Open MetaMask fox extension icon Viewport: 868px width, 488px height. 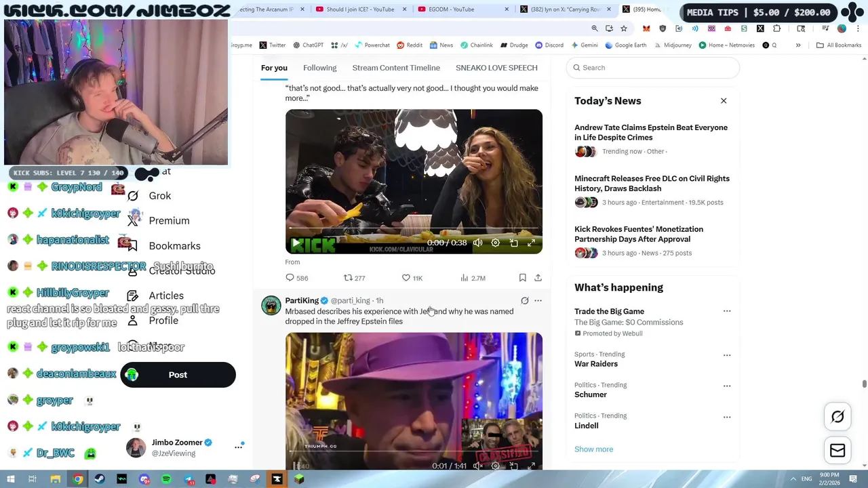point(646,28)
